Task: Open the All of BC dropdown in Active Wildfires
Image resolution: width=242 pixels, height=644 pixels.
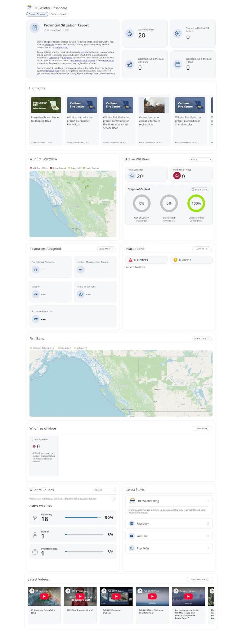Action: [201, 159]
